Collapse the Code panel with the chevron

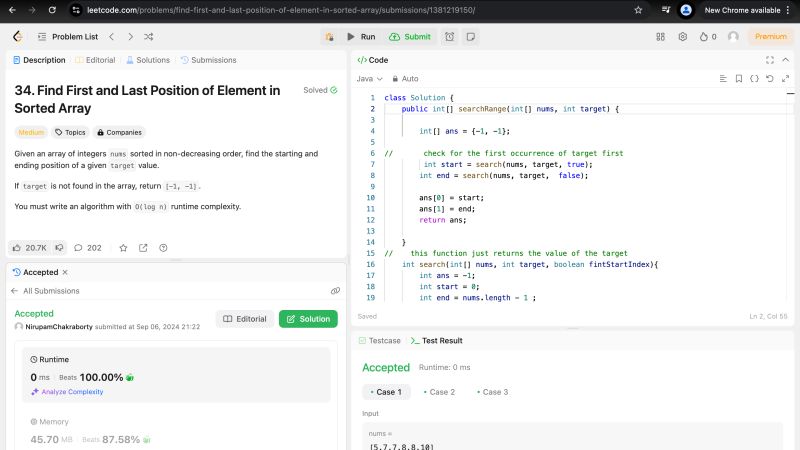(x=785, y=60)
